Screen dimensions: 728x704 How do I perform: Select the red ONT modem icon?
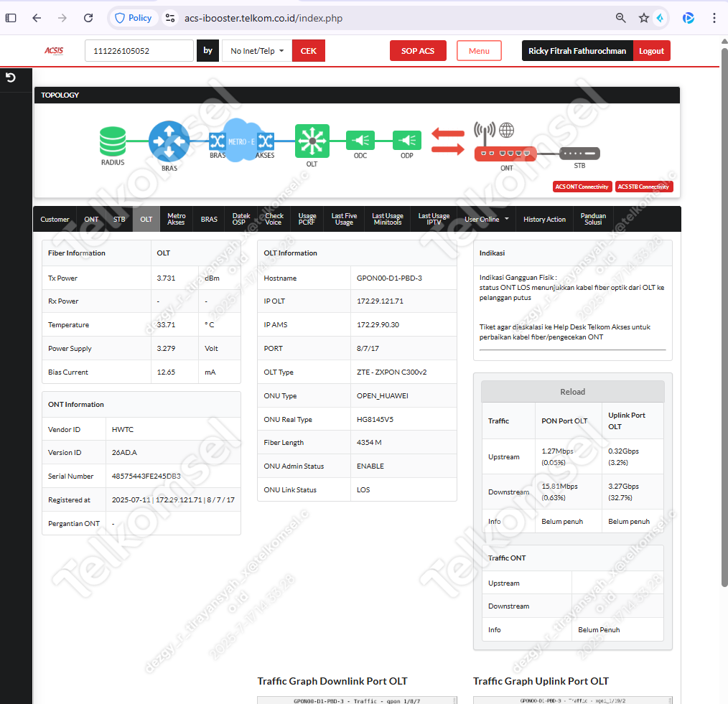pyautogui.click(x=505, y=154)
